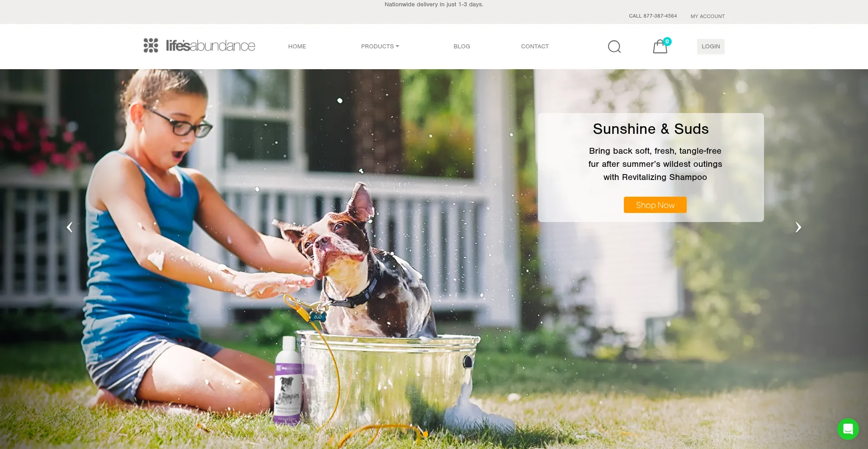Click the lifesabundance wordmark
This screenshot has width=868, height=449.
210,46
